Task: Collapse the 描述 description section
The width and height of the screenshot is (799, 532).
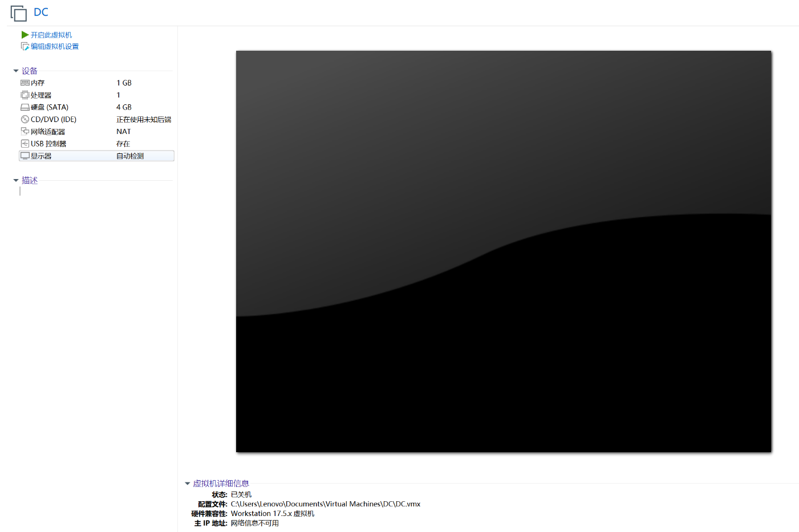Action: click(x=16, y=180)
